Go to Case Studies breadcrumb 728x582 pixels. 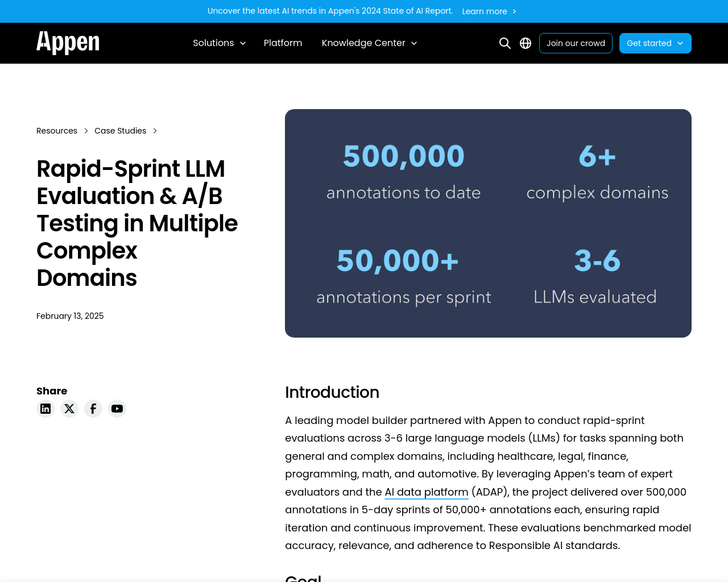(120, 131)
